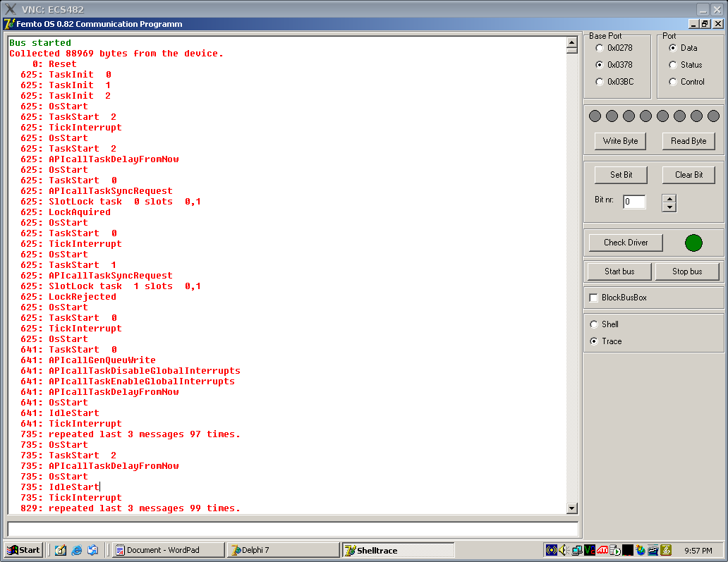Run Check Driver

click(x=626, y=243)
